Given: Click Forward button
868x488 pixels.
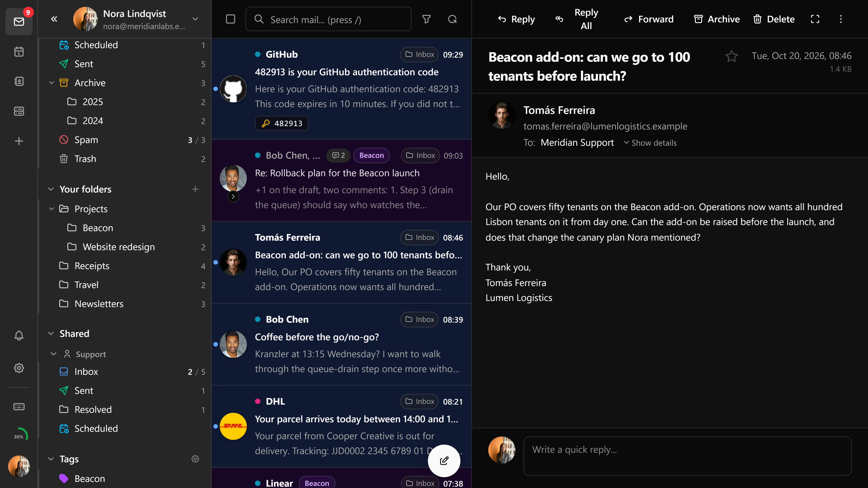Looking at the screenshot, I should [x=649, y=19].
